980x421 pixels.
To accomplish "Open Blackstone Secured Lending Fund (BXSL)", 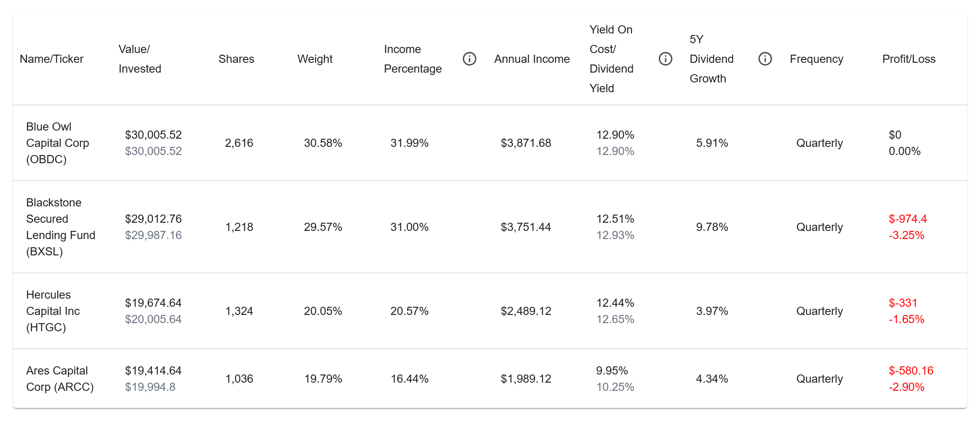I will 490,227.
